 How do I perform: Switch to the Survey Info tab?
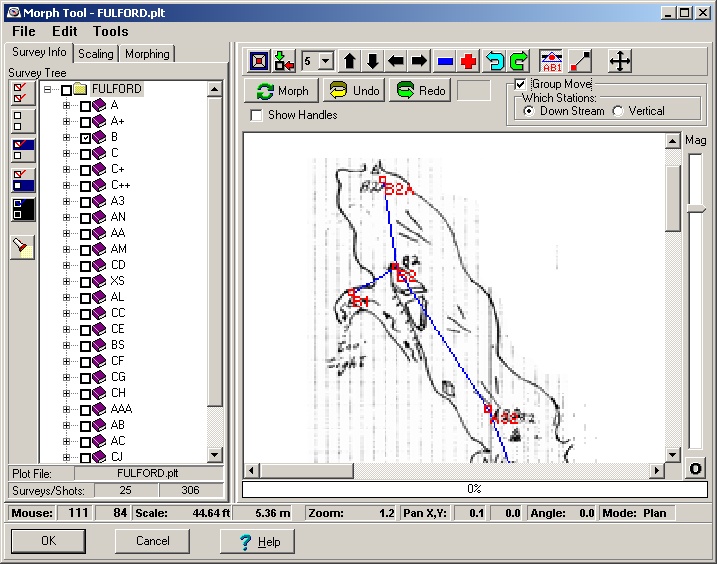click(39, 52)
